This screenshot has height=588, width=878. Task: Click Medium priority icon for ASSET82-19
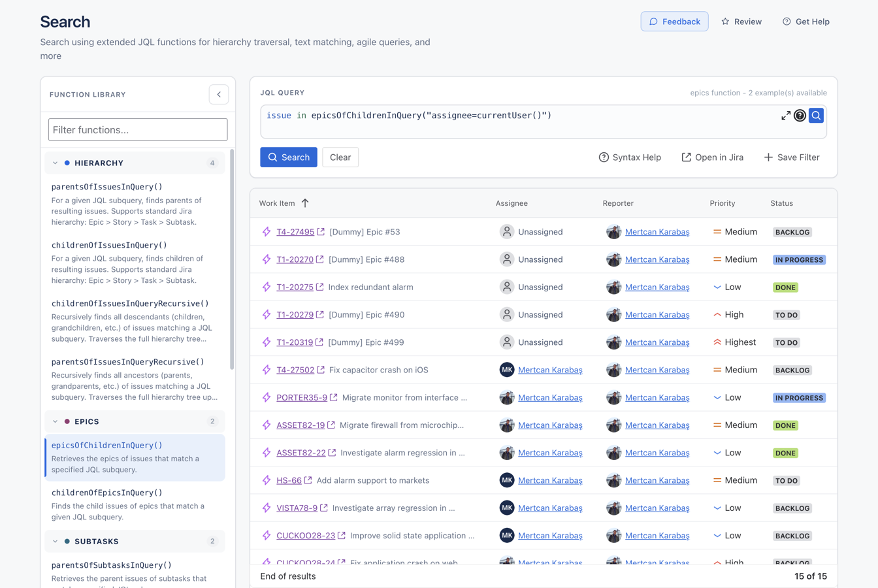717,425
